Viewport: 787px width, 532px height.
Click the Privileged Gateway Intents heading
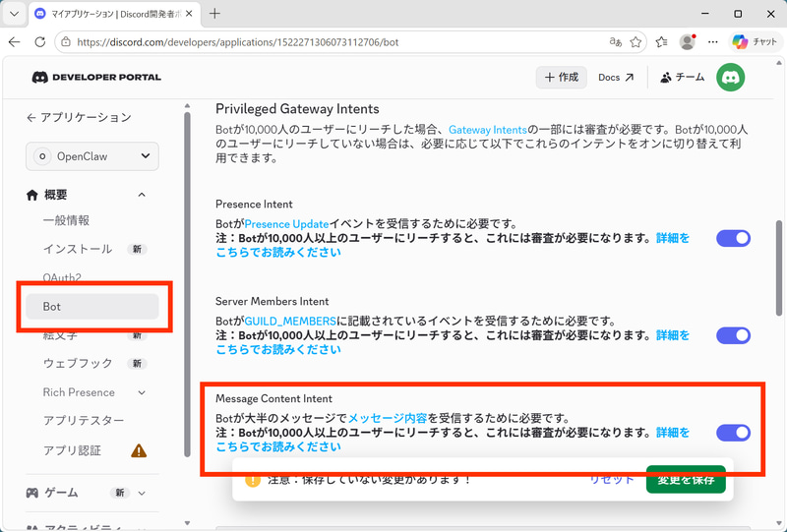(297, 109)
